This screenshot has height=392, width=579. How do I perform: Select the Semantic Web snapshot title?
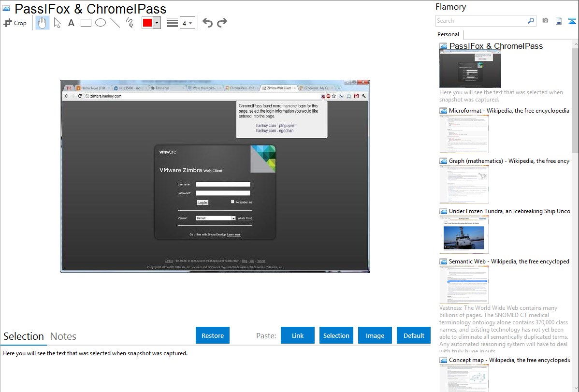(x=509, y=261)
